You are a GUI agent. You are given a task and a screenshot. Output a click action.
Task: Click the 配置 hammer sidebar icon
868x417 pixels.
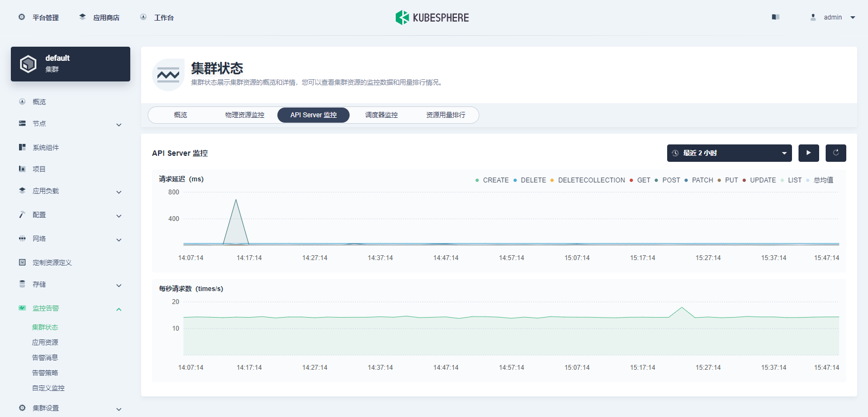(x=22, y=214)
